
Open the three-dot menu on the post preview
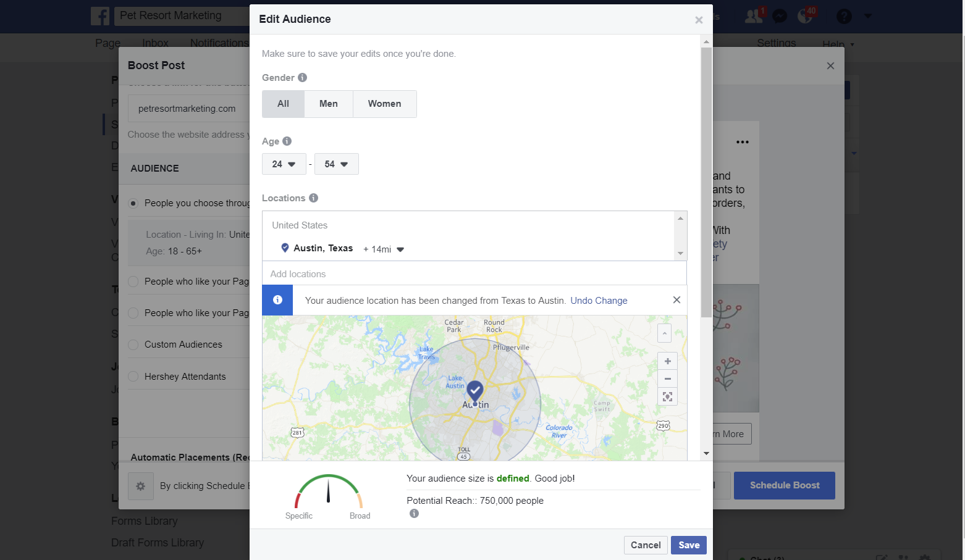point(743,142)
